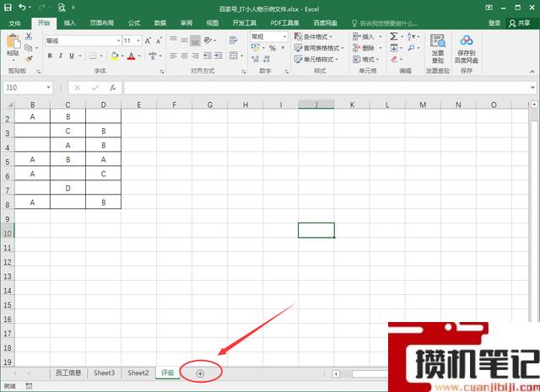Viewport: 540px width, 392px height.
Task: Click the Fill down icon
Action: point(394,48)
